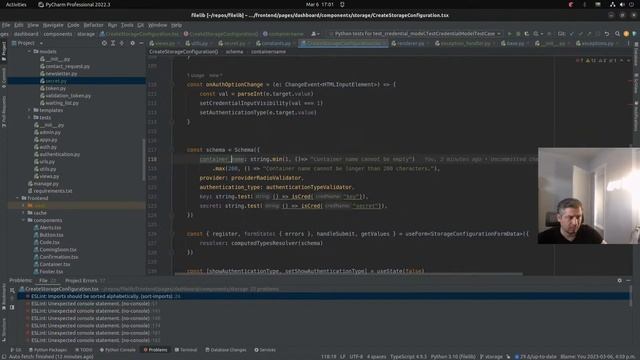
Task: Collapse the components folder in project tree
Action: coord(23,220)
